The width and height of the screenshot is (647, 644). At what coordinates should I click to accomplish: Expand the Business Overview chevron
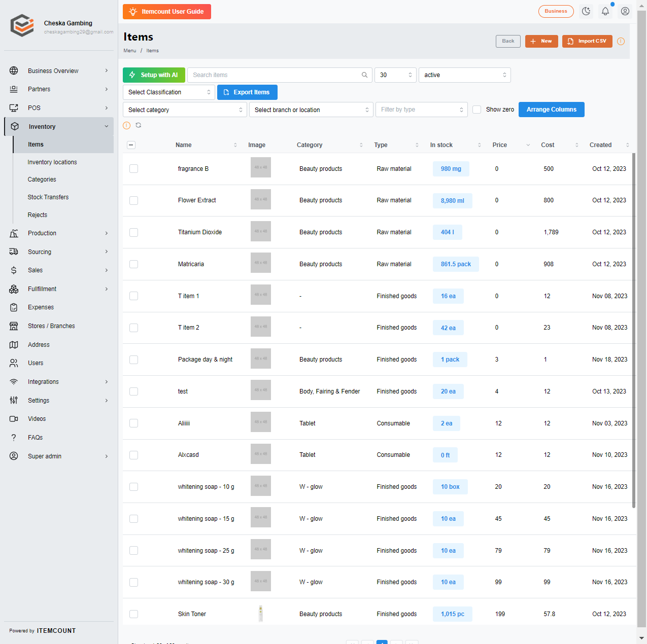point(107,70)
